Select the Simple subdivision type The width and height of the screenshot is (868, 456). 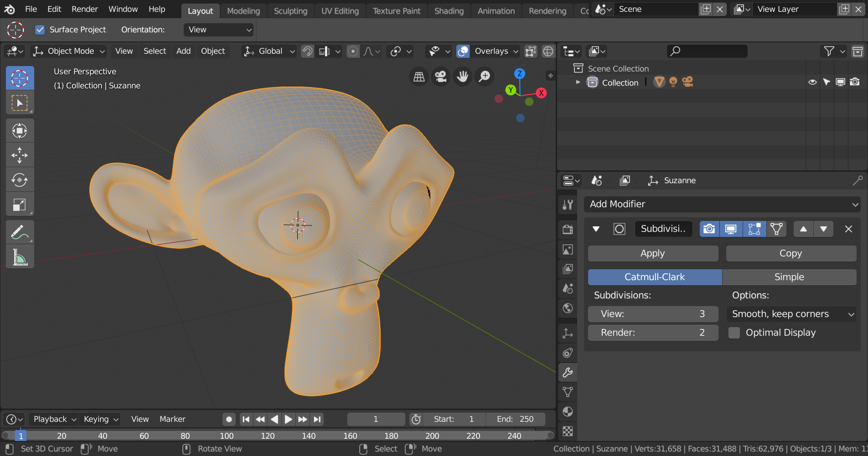[x=789, y=277]
